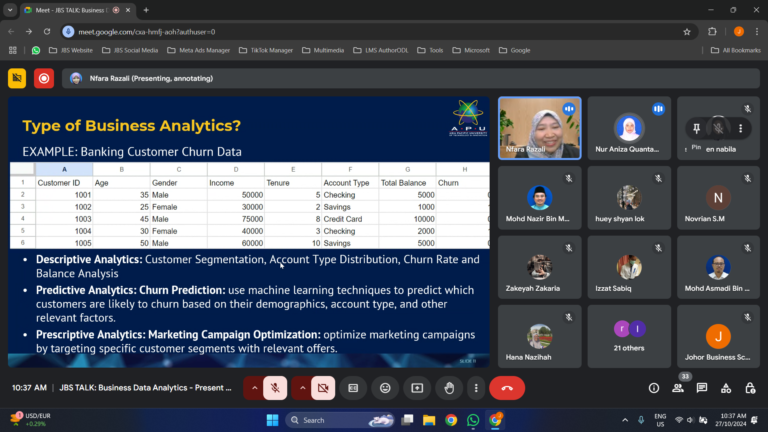Raise hand using the hand icon
This screenshot has width=768, height=432.
pyautogui.click(x=450, y=388)
